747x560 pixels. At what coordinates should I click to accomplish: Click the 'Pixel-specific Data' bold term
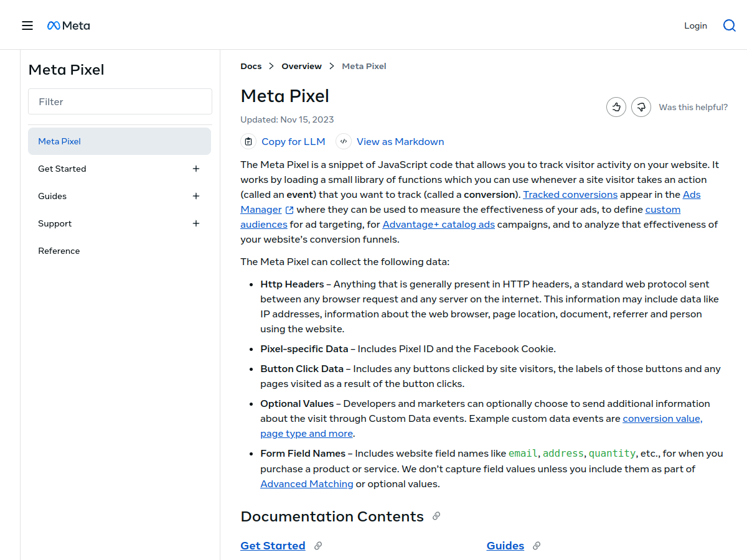pos(304,348)
